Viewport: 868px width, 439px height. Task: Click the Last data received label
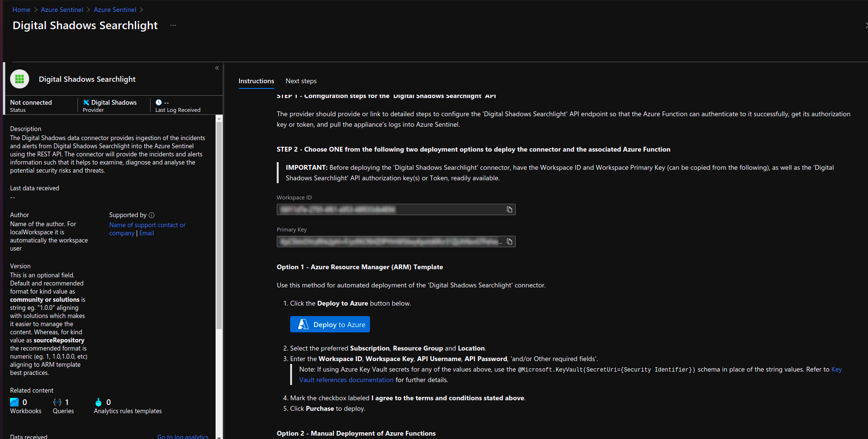[34, 188]
